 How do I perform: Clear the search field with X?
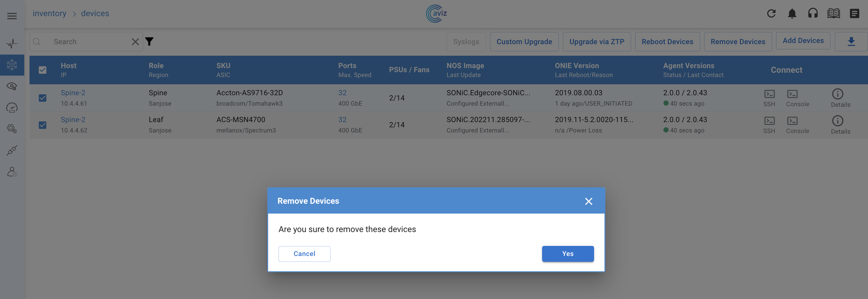[135, 42]
